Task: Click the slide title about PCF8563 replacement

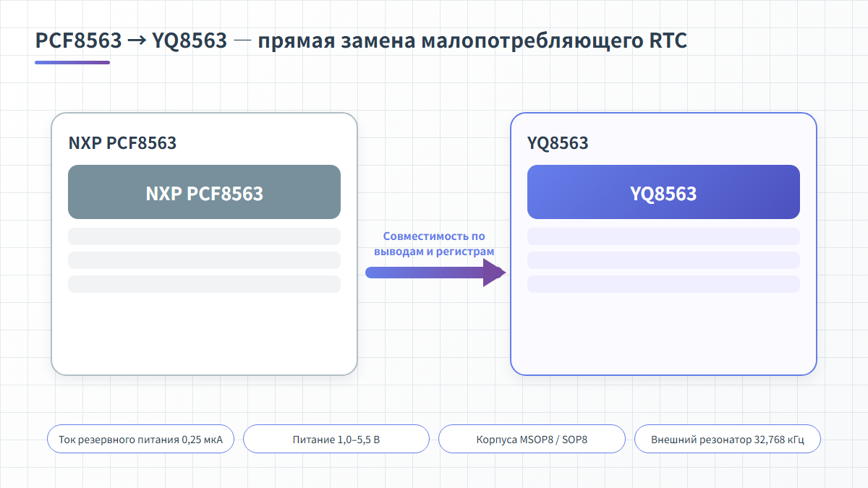Action: 361,40
